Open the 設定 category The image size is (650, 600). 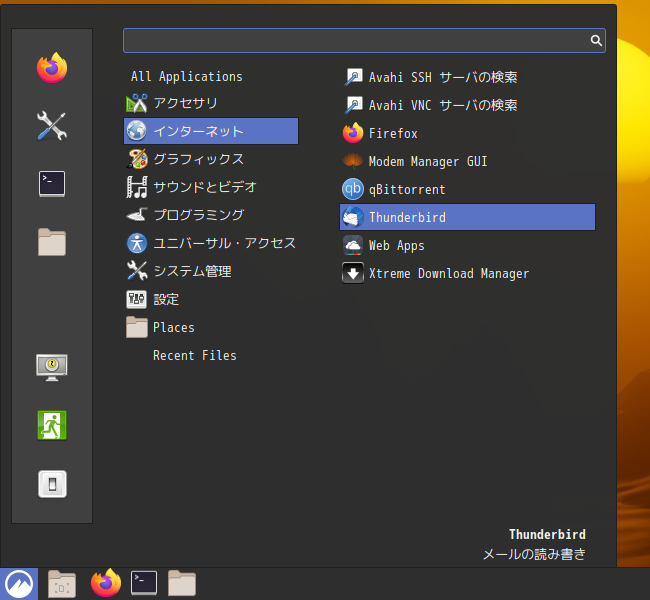(211, 299)
